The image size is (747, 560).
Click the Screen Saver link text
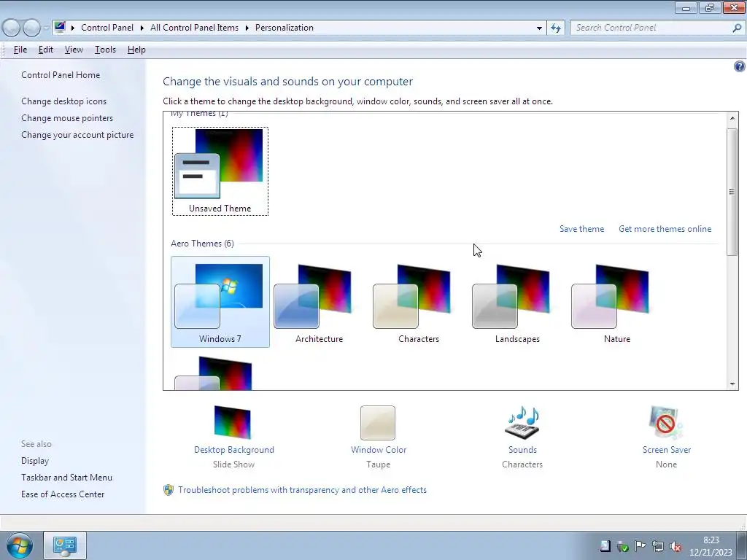(x=667, y=449)
